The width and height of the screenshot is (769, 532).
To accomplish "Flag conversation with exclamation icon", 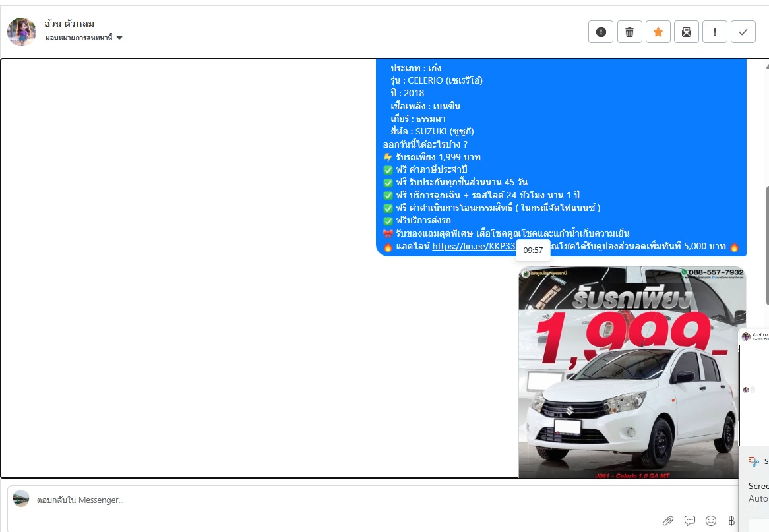I will (715, 32).
